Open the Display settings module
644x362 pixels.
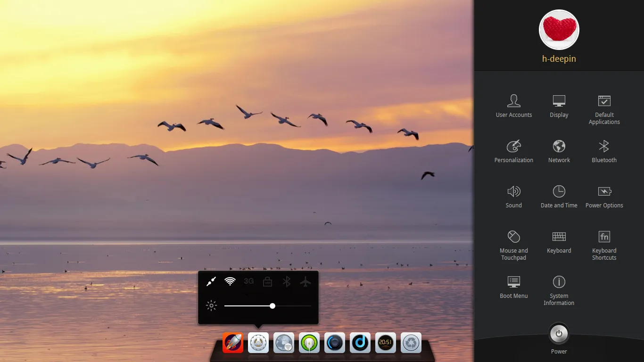coord(559,106)
